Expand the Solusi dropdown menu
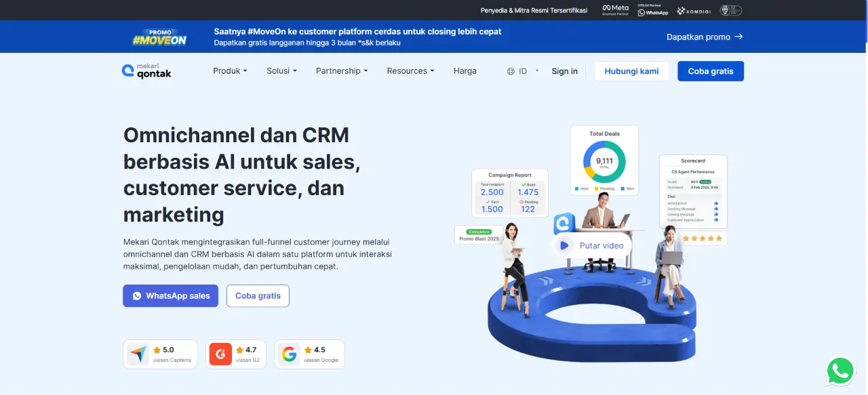This screenshot has height=395, width=868. point(281,71)
